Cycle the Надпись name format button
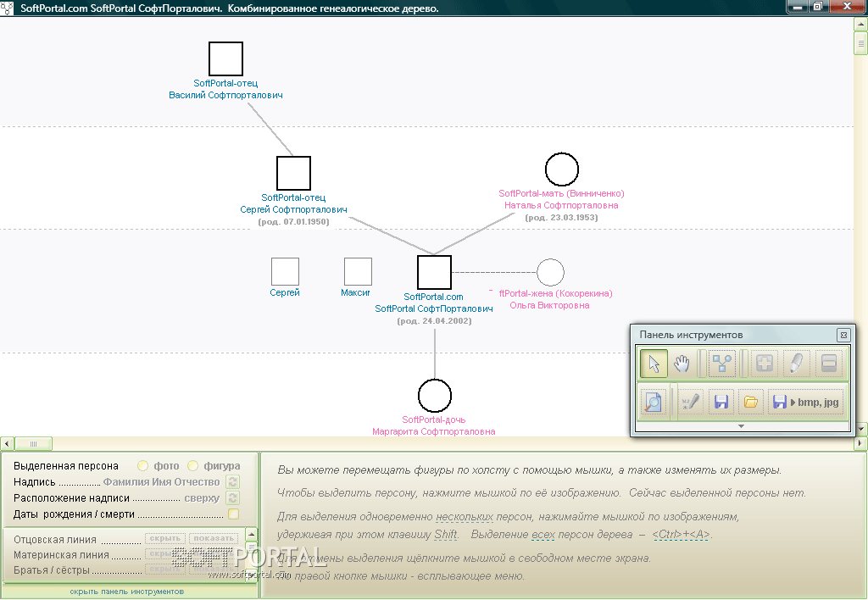Viewport: 868px width, 600px height. tap(233, 482)
